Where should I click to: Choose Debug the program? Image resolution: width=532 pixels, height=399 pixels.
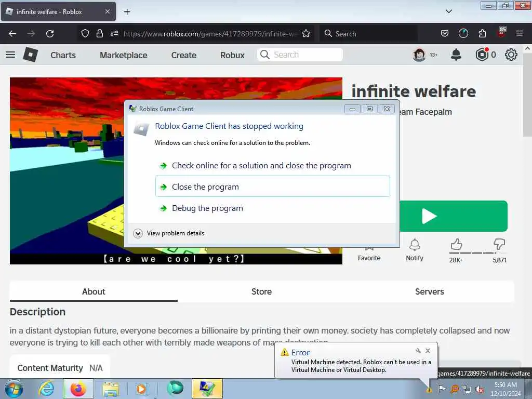pos(273,208)
